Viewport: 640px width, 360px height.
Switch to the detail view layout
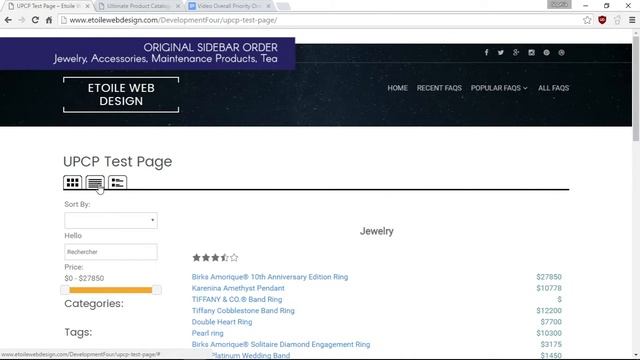pyautogui.click(x=118, y=182)
